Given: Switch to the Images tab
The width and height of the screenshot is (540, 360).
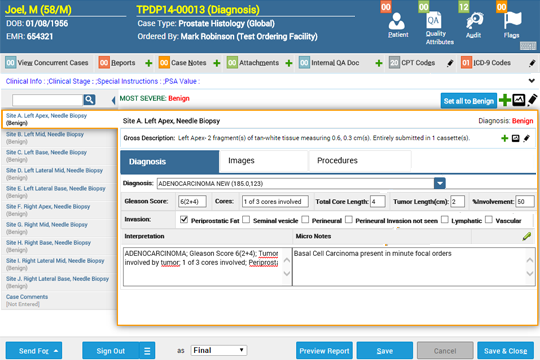Looking at the screenshot, I should pyautogui.click(x=263, y=161).
